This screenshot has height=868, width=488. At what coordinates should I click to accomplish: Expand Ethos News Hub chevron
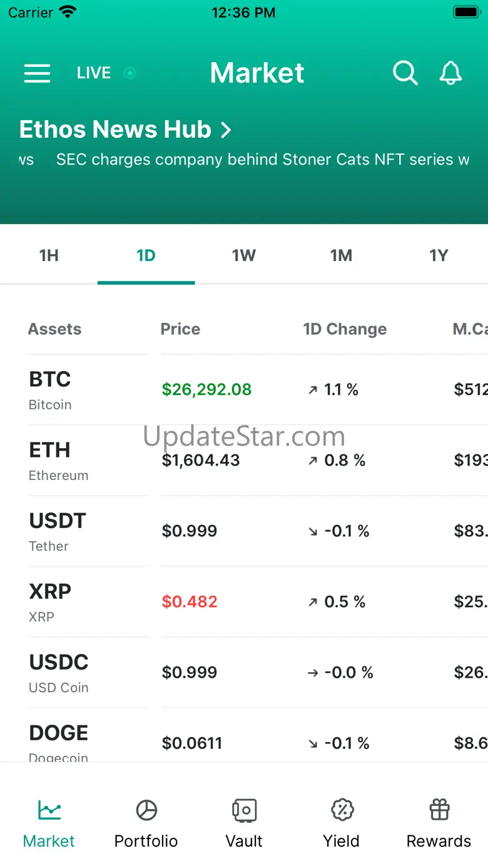[x=226, y=130]
